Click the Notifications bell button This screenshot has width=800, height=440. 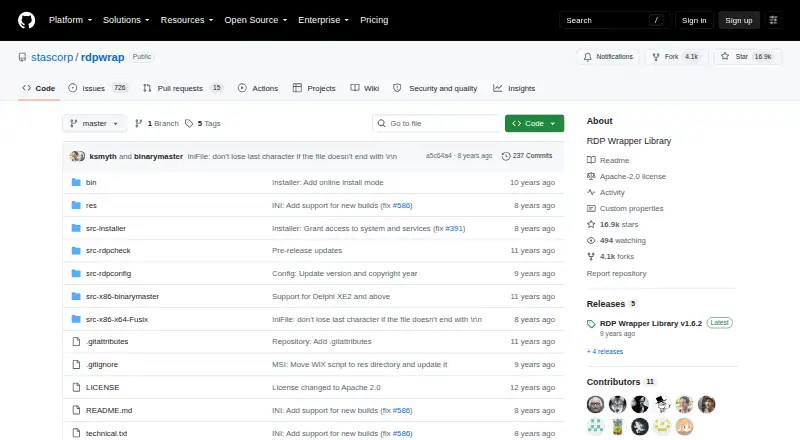tap(609, 57)
